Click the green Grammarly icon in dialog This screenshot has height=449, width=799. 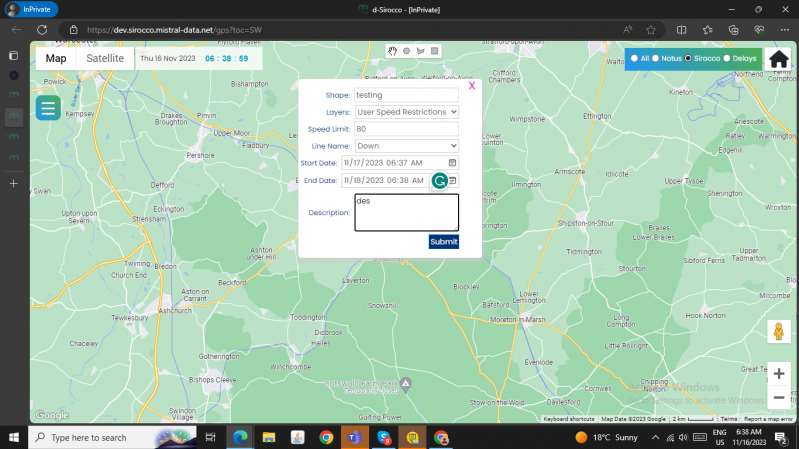pyautogui.click(x=440, y=180)
